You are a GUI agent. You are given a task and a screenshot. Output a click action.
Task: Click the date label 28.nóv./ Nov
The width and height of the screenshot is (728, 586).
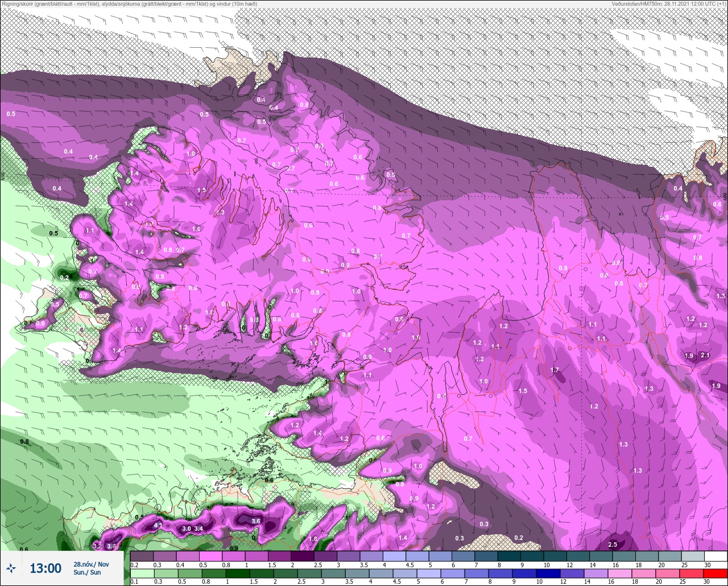pyautogui.click(x=91, y=564)
